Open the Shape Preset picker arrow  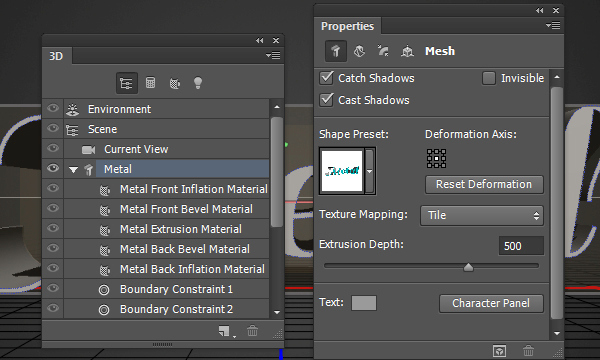click(370, 171)
